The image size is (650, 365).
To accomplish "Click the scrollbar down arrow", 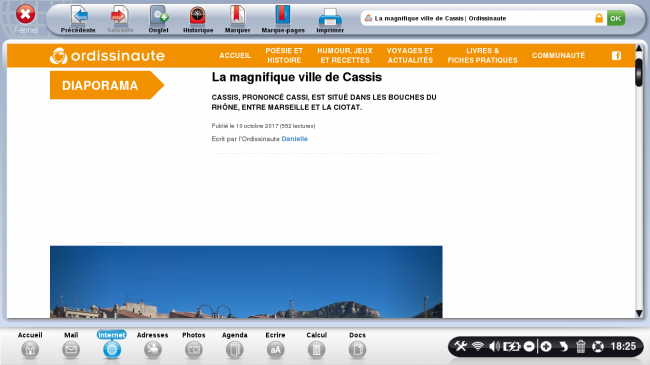I will pyautogui.click(x=639, y=313).
